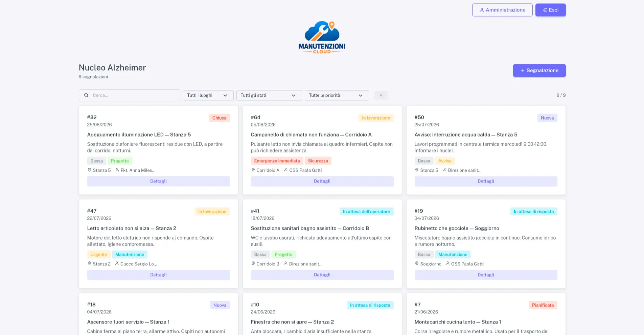The width and height of the screenshot is (644, 335).
Task: Click the location pin icon for Soggiorno
Action: click(417, 264)
